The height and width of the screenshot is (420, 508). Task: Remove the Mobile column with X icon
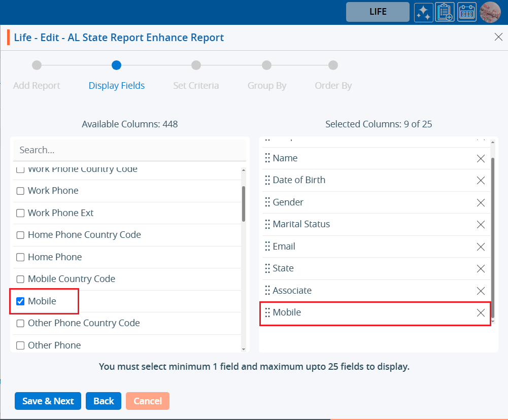[x=481, y=313]
